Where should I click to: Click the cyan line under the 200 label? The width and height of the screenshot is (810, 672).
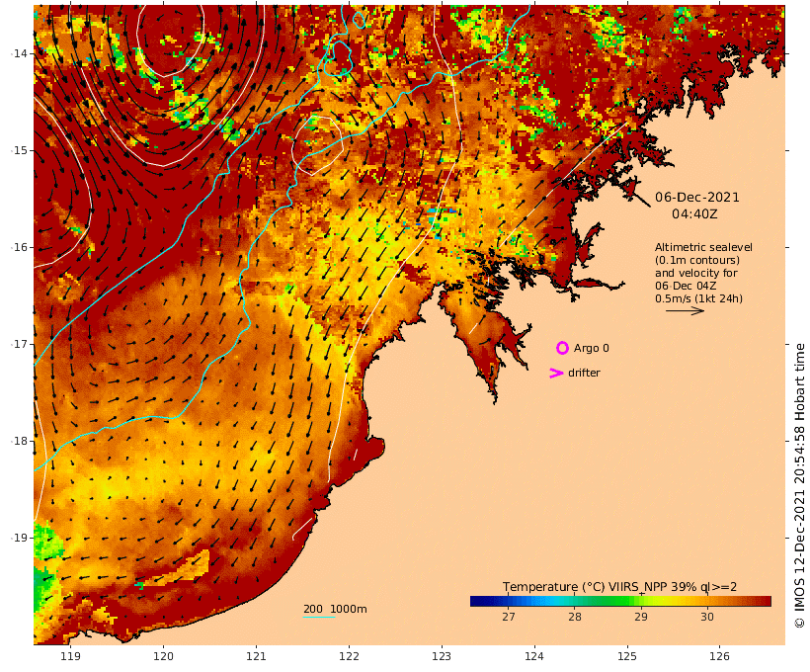coord(319,618)
